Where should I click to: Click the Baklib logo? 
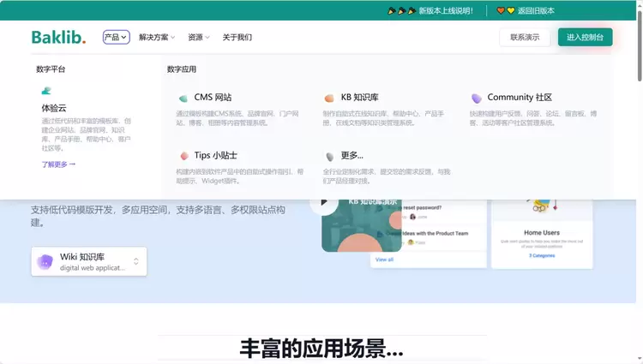(x=58, y=37)
